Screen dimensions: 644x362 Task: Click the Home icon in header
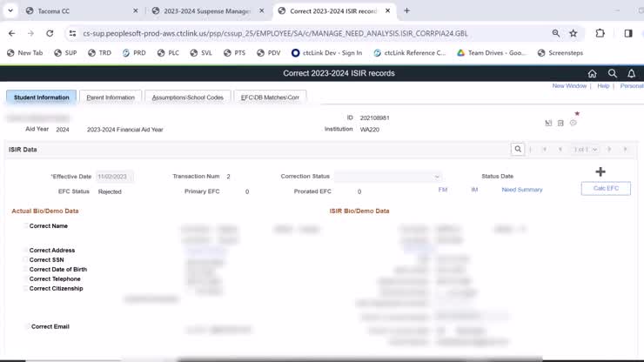click(592, 74)
